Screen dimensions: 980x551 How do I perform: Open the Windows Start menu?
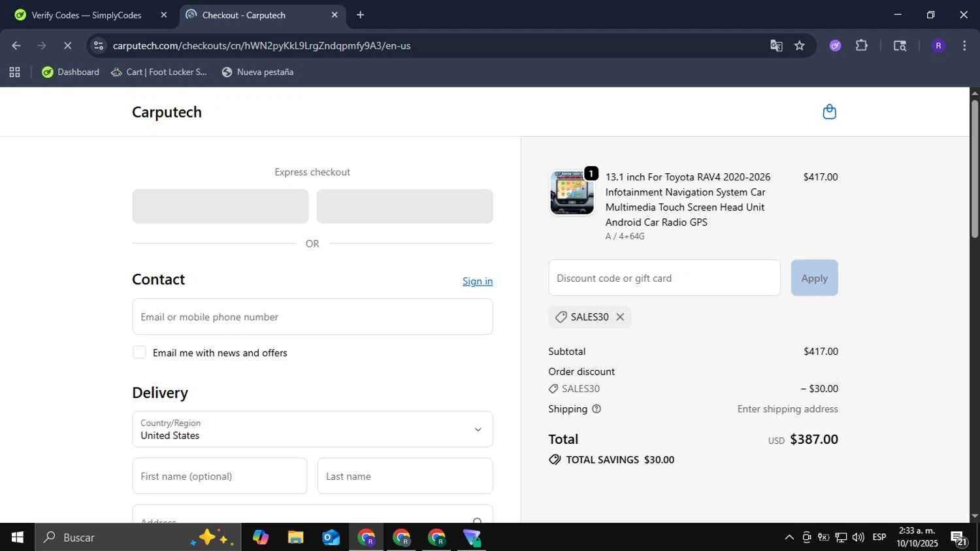point(17,537)
